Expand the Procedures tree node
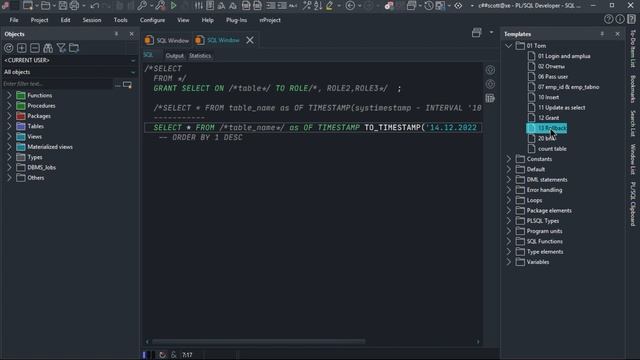The width and height of the screenshot is (640, 360). 9,106
